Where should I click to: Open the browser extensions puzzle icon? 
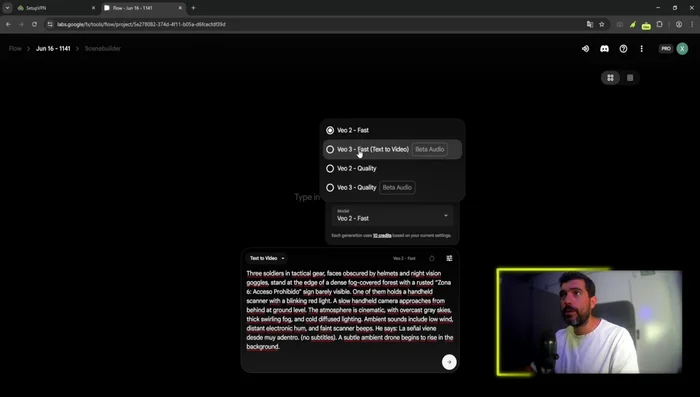click(x=659, y=24)
